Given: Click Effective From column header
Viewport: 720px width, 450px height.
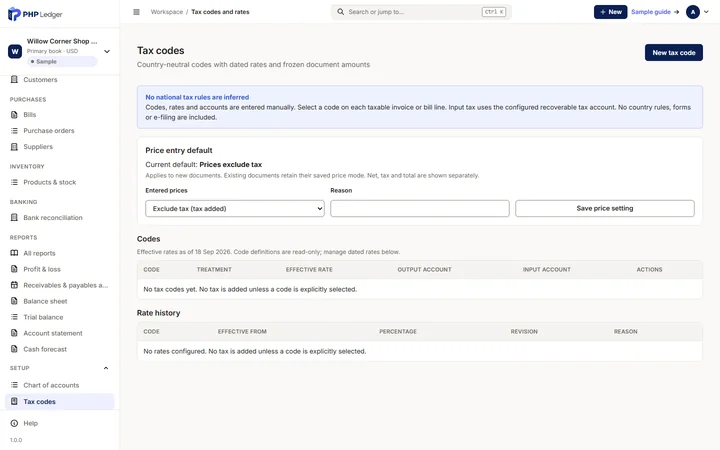Looking at the screenshot, I should point(242,332).
